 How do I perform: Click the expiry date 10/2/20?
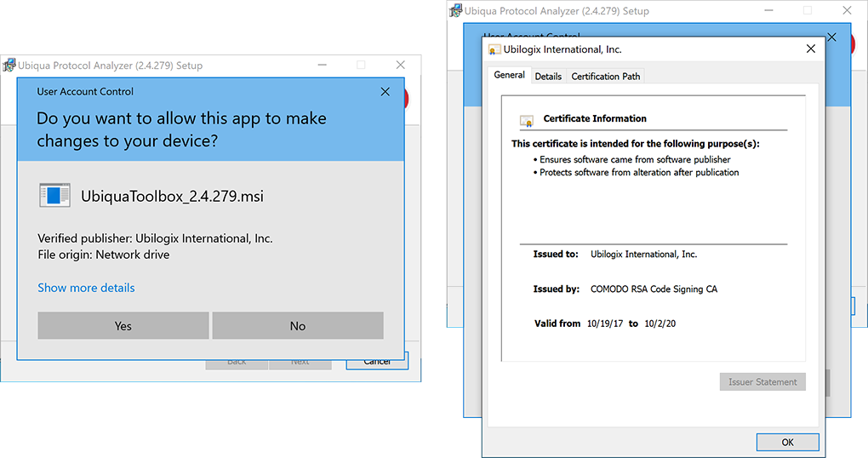[660, 323]
